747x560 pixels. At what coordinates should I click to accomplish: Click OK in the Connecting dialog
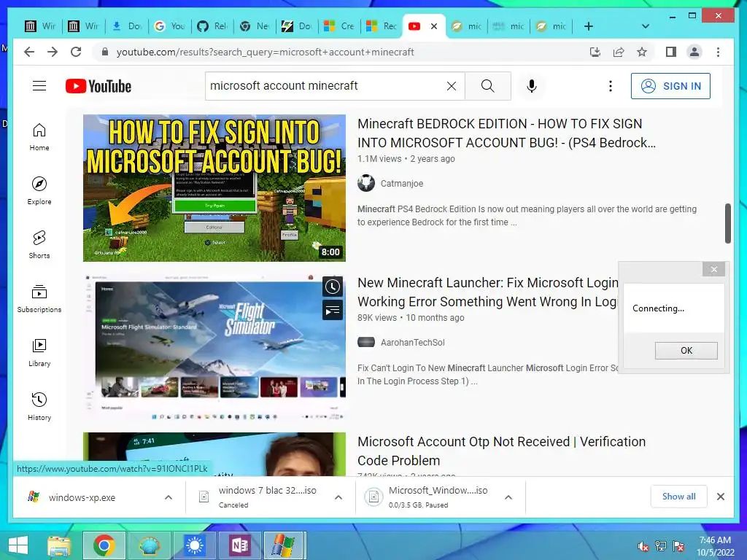pyautogui.click(x=686, y=351)
